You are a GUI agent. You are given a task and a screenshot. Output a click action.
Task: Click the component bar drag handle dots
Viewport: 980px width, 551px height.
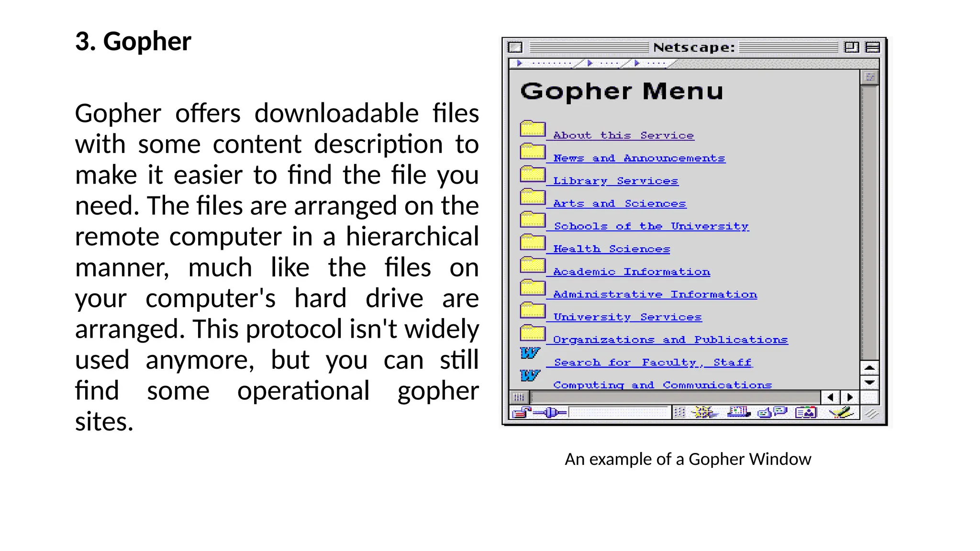[x=679, y=412]
